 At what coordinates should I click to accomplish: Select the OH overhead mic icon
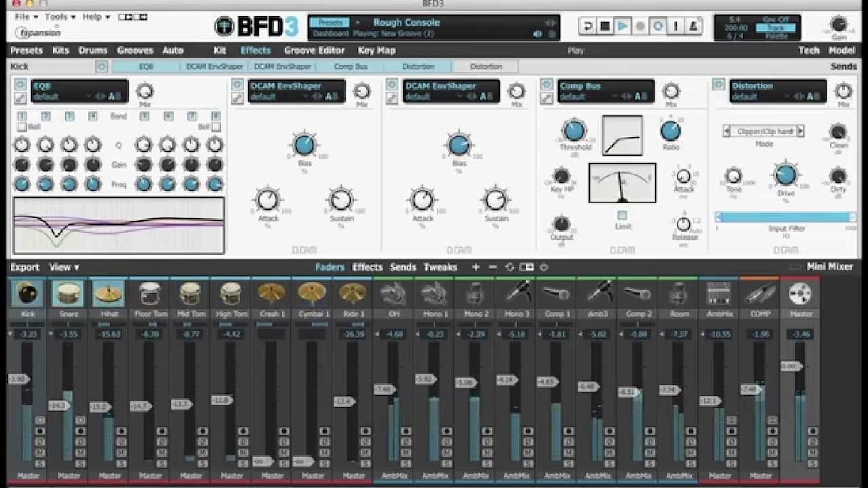[x=393, y=293]
